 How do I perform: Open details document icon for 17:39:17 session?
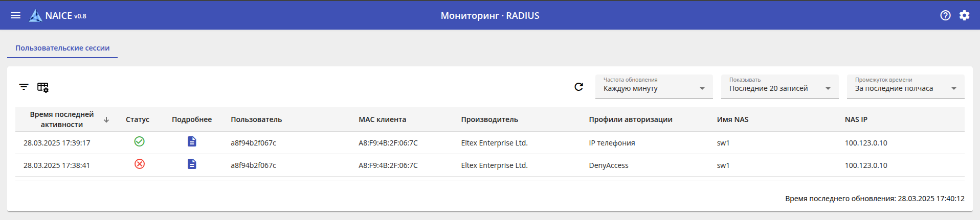(192, 141)
